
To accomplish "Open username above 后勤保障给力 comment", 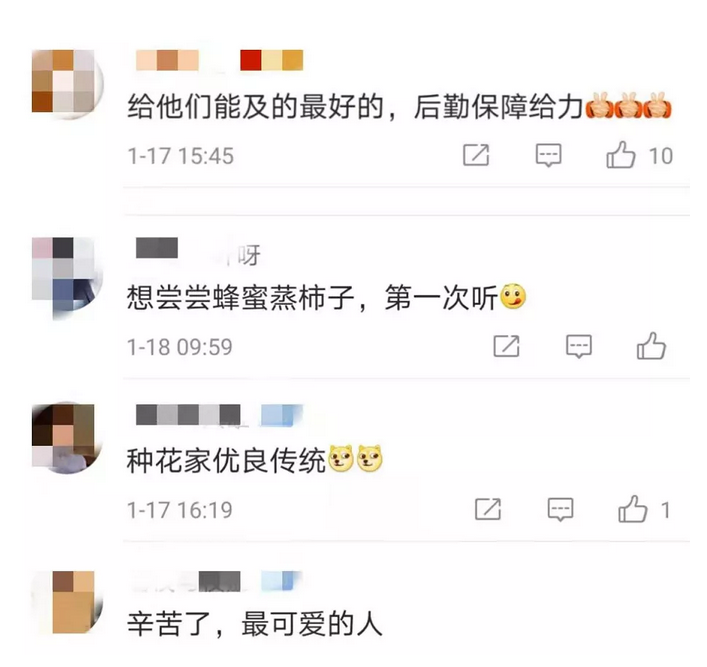I will 219,60.
